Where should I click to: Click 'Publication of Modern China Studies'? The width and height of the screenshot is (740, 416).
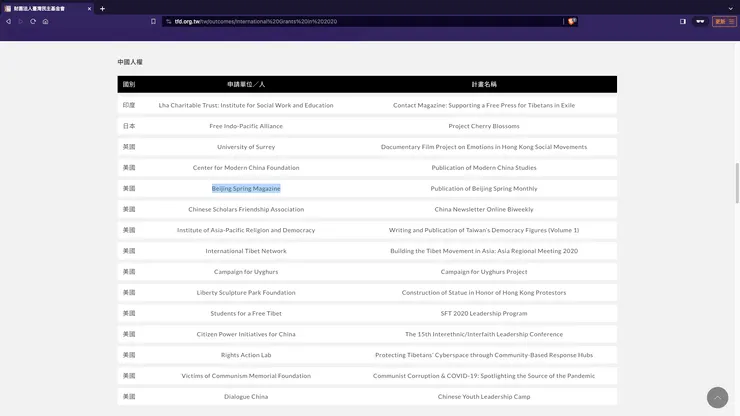point(484,168)
